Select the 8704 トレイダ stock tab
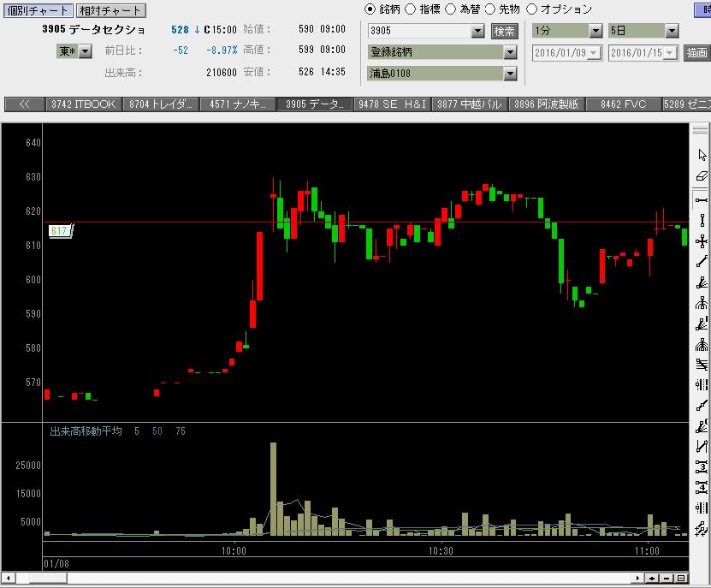The height and width of the screenshot is (588, 711). pyautogui.click(x=161, y=104)
